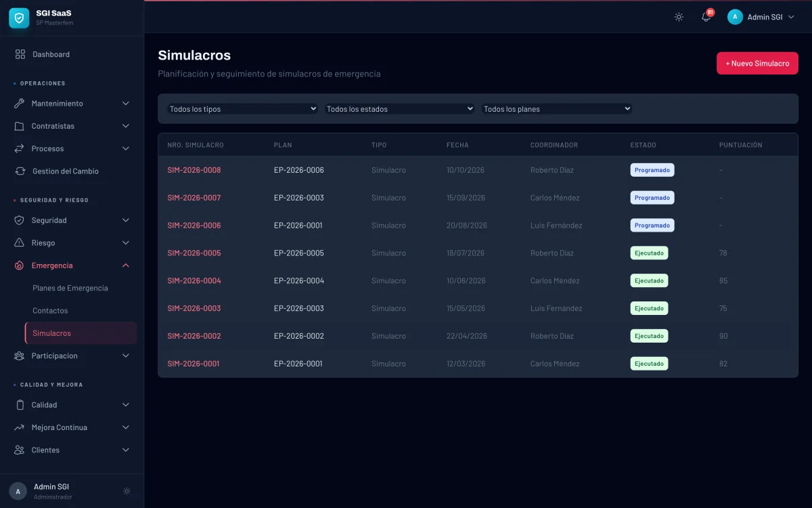Viewport: 812px width, 508px height.
Task: Open the notifications bell icon
Action: coord(706,17)
